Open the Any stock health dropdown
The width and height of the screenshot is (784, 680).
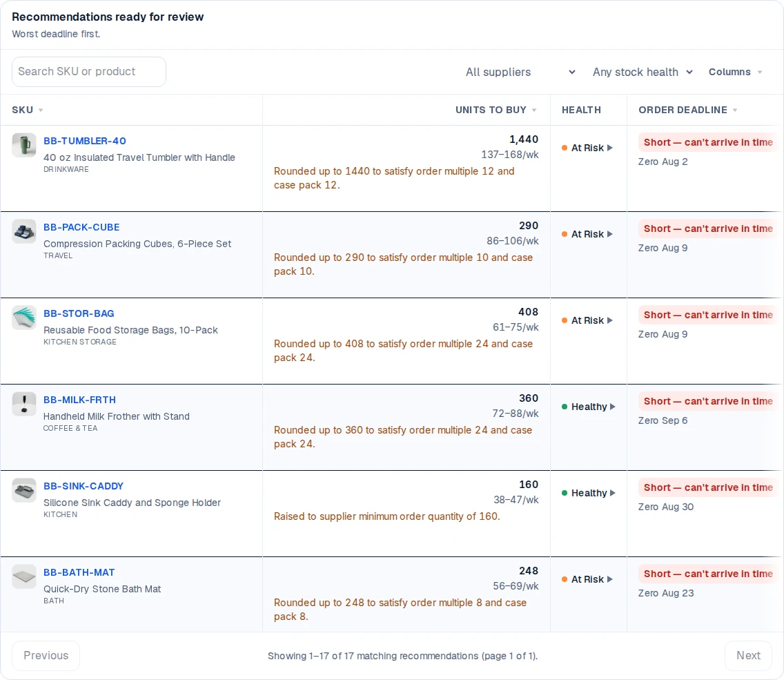643,72
